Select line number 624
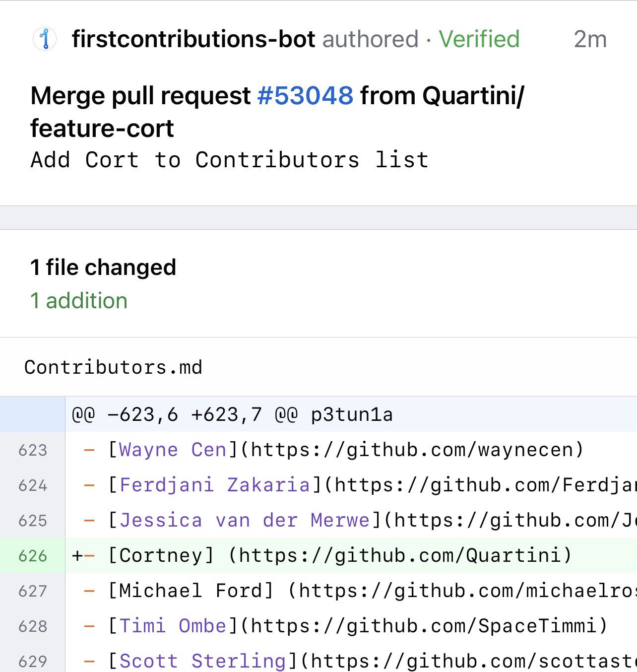 pyautogui.click(x=33, y=485)
